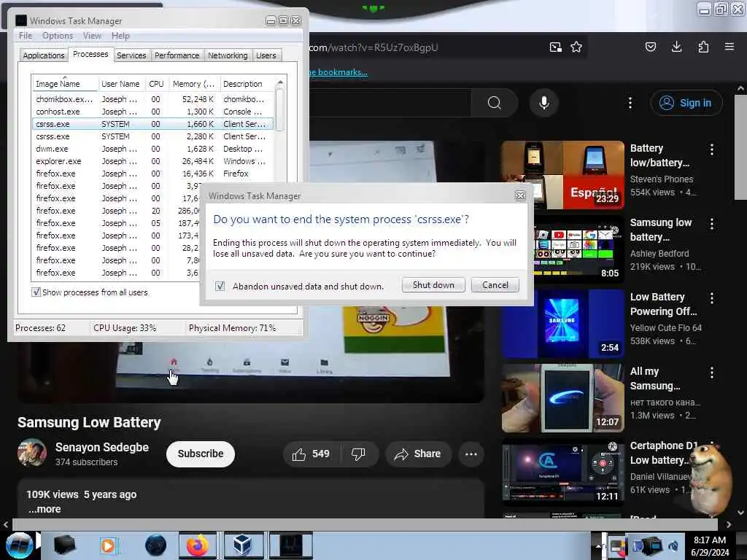Image resolution: width=747 pixels, height=560 pixels.
Task: Open the File menu in Task Manager
Action: (26, 36)
